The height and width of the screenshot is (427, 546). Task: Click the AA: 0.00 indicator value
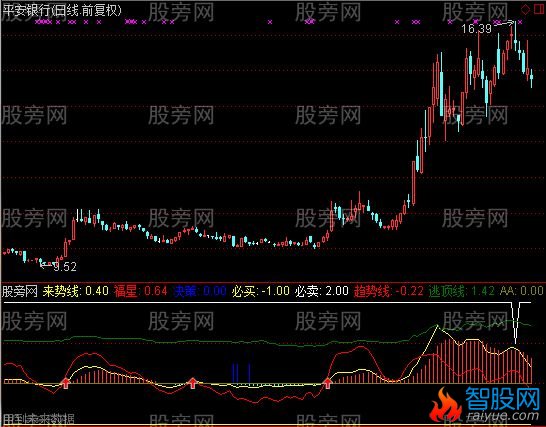coord(521,291)
